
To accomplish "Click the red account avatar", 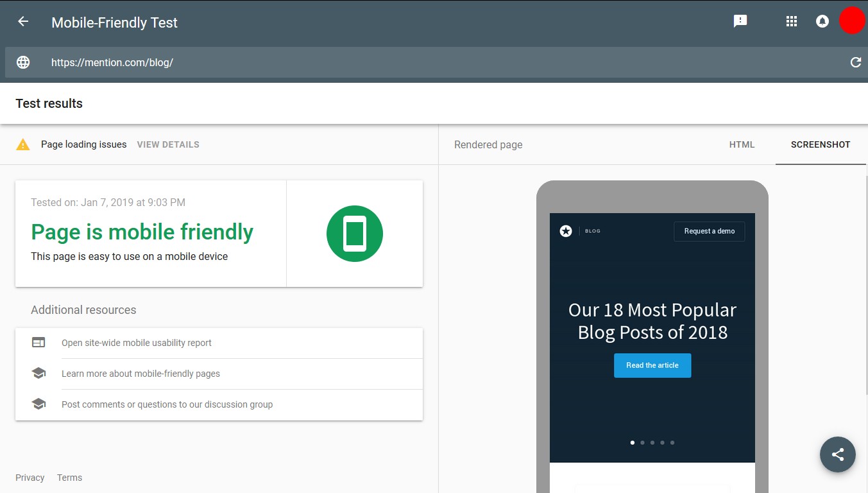I will point(852,21).
